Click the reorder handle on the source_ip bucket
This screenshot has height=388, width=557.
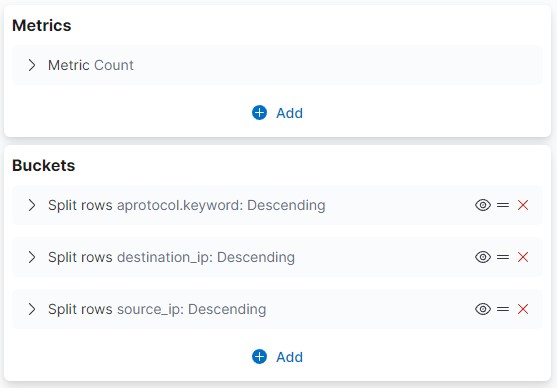click(x=503, y=309)
